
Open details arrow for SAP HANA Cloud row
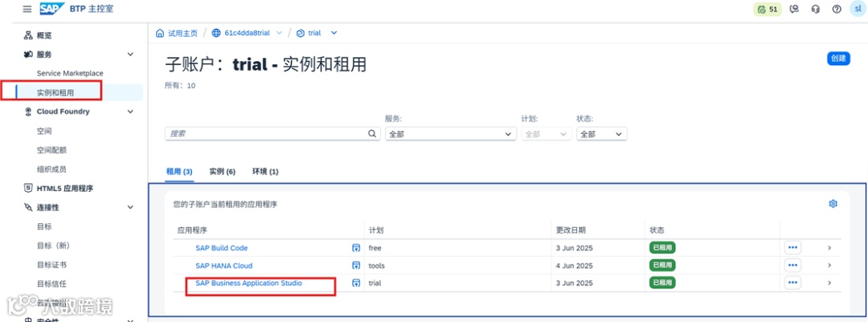[x=829, y=266]
